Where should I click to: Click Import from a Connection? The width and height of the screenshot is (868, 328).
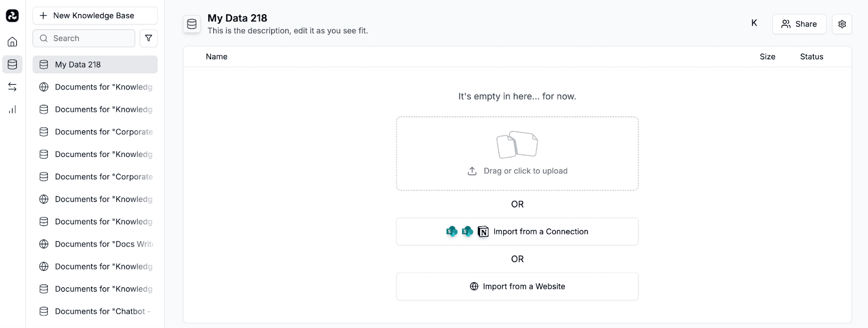point(517,231)
